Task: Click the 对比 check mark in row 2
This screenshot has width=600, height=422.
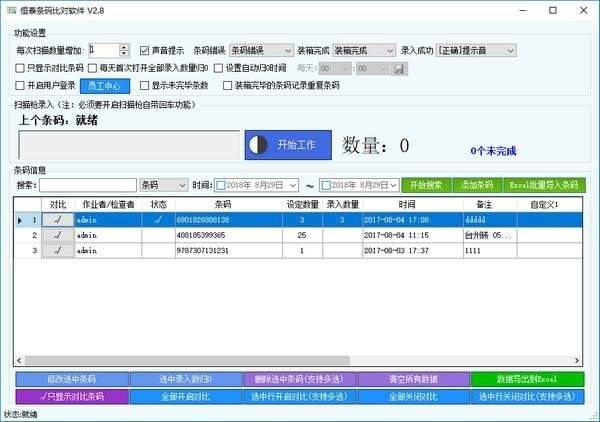Action: click(57, 234)
